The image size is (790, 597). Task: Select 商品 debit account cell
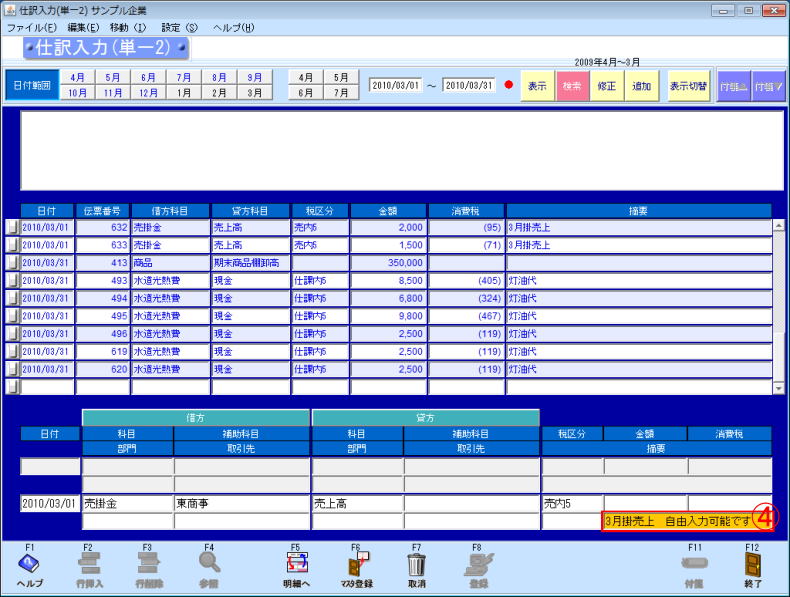coord(170,262)
